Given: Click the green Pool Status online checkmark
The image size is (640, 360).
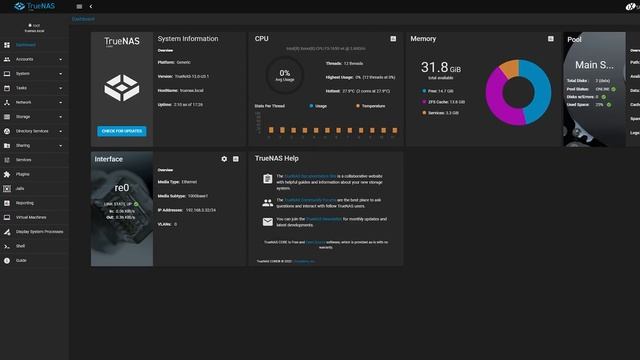Looking at the screenshot, I should click(x=613, y=89).
